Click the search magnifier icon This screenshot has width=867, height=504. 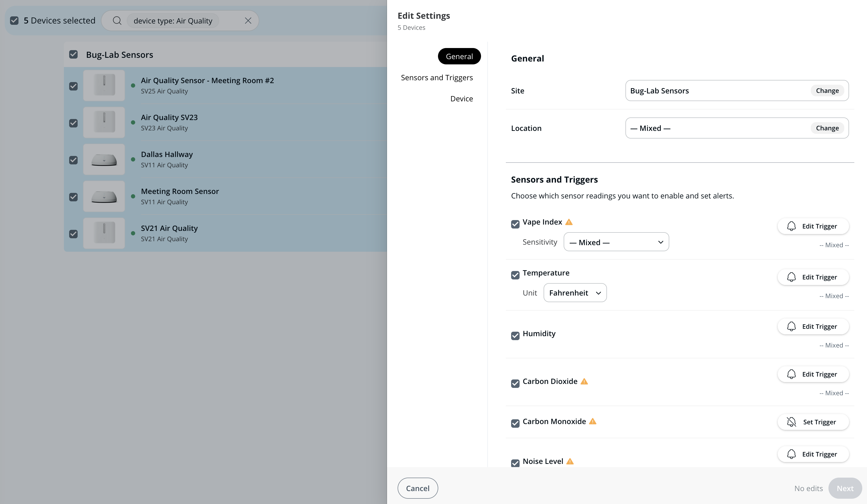[117, 21]
